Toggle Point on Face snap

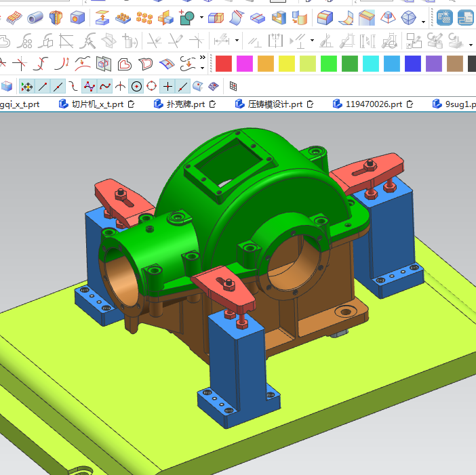198,87
